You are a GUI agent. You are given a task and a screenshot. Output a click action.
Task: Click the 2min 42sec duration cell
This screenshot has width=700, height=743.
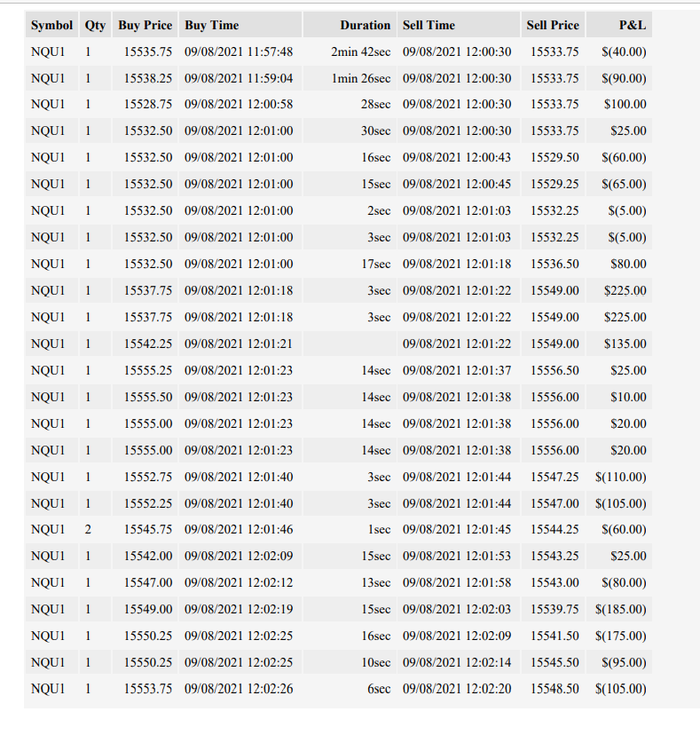(x=350, y=51)
